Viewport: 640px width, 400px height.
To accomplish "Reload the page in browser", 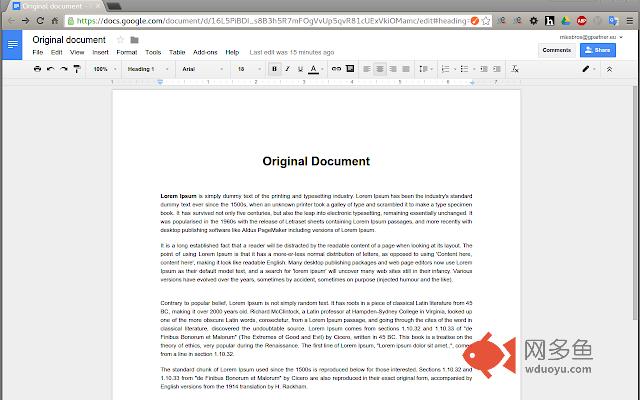I will (40, 20).
